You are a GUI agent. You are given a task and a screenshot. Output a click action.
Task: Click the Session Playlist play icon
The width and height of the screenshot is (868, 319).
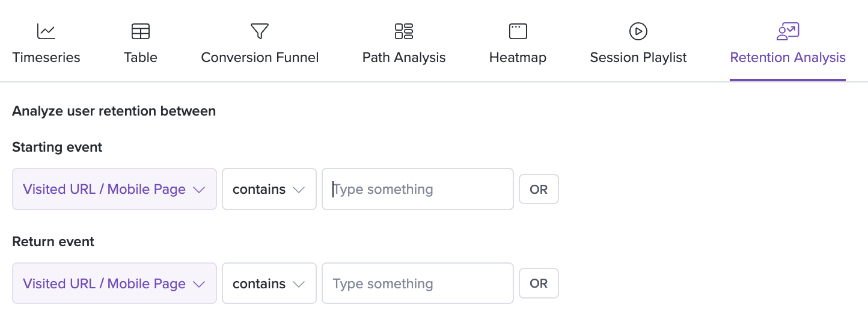pyautogui.click(x=638, y=31)
